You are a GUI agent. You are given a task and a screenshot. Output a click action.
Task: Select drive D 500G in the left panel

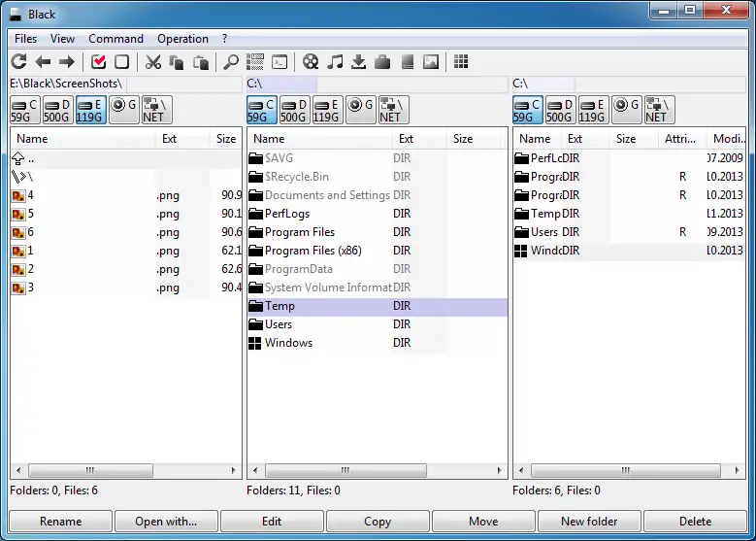(57, 111)
